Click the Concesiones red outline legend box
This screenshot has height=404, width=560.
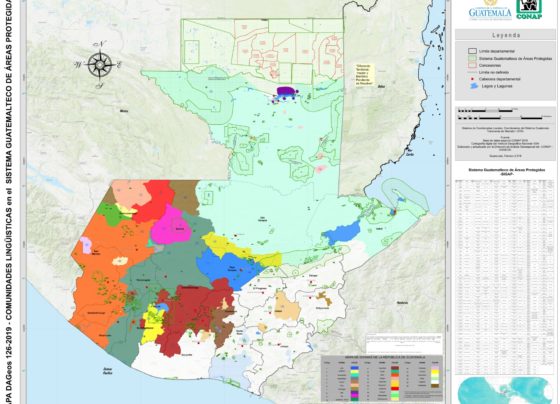[x=472, y=65]
